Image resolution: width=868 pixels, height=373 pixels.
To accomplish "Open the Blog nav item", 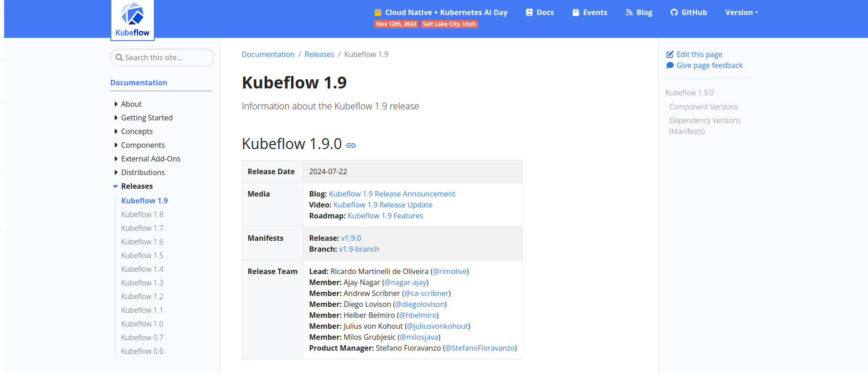I will [639, 12].
